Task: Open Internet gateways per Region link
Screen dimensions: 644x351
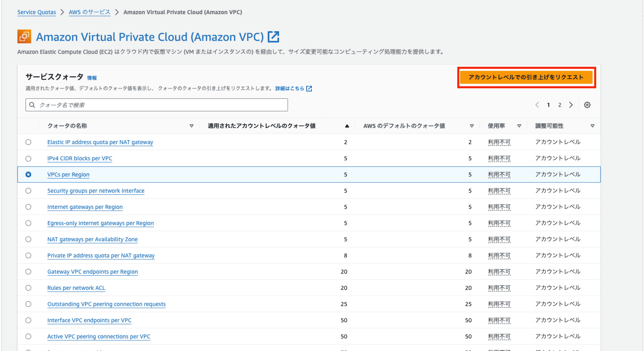Action: [x=85, y=207]
